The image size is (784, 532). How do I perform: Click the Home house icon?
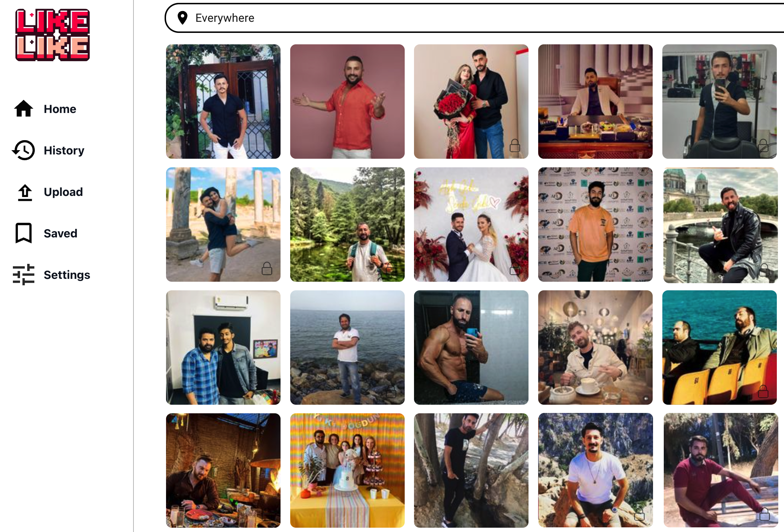point(24,109)
